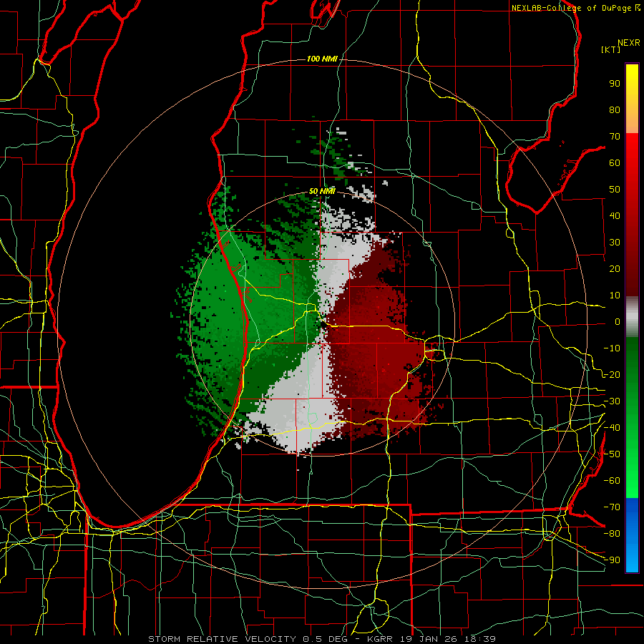Click the positive 10 scale value
644x644 pixels.
[615, 296]
